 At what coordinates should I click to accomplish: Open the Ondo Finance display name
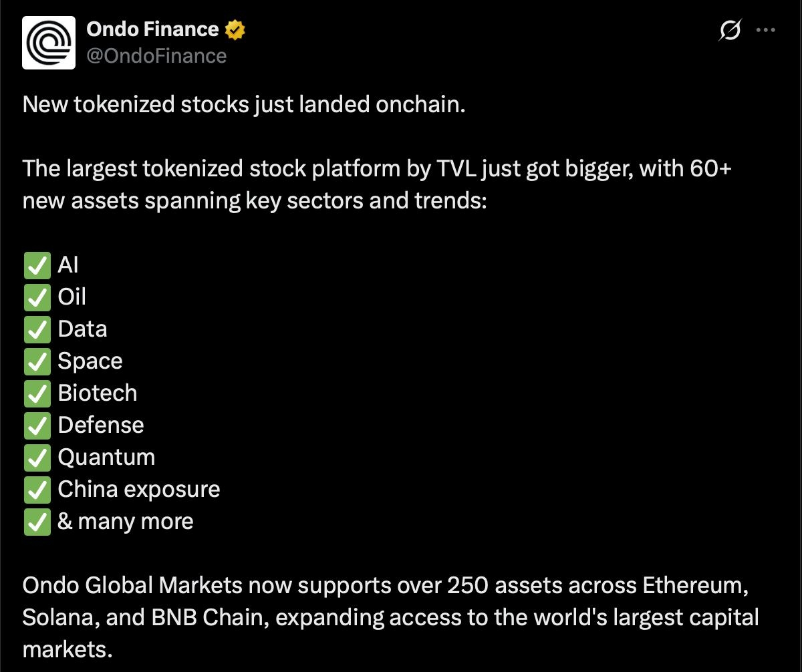(x=153, y=29)
